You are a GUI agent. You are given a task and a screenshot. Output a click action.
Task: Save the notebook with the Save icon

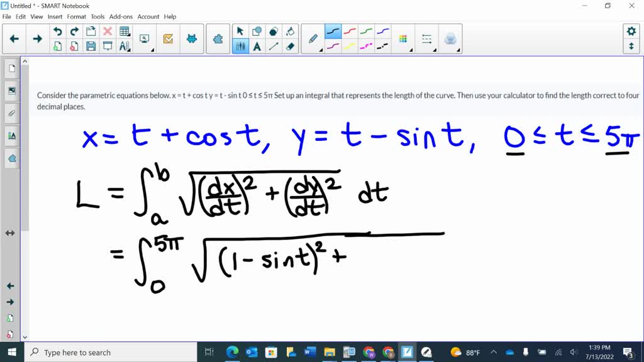point(91,46)
